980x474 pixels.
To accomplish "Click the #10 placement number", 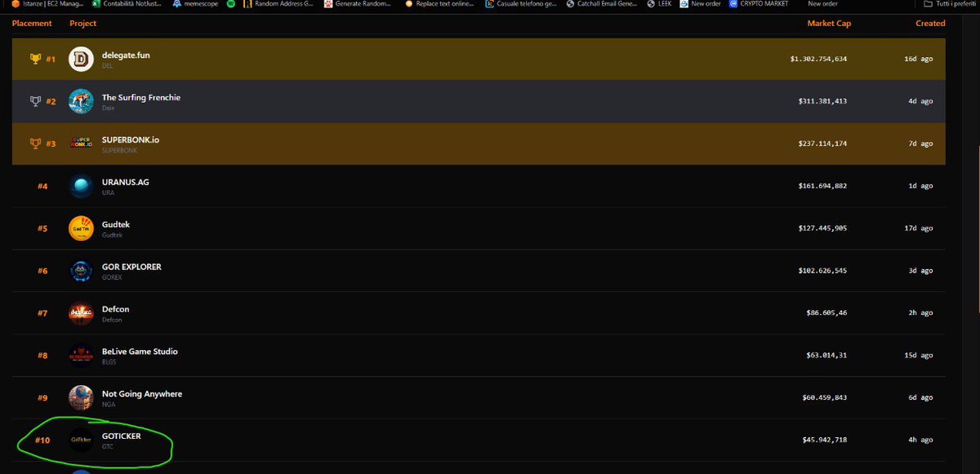I will (42, 441).
